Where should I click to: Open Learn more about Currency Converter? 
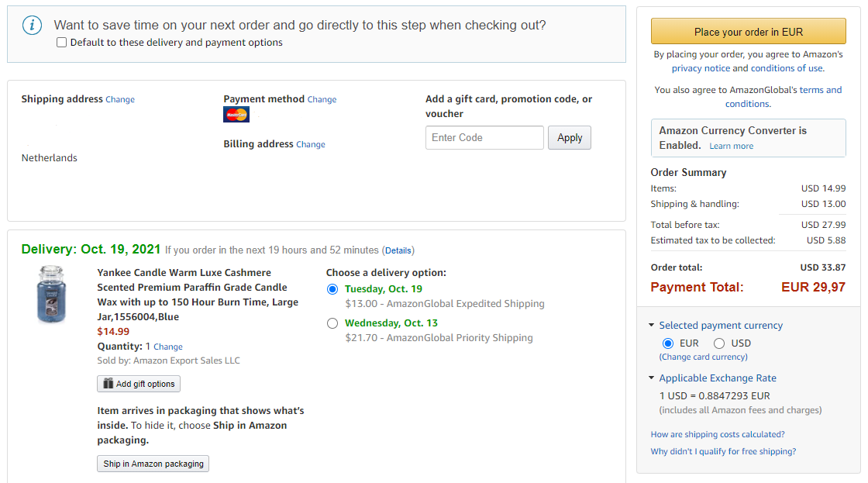tap(732, 147)
